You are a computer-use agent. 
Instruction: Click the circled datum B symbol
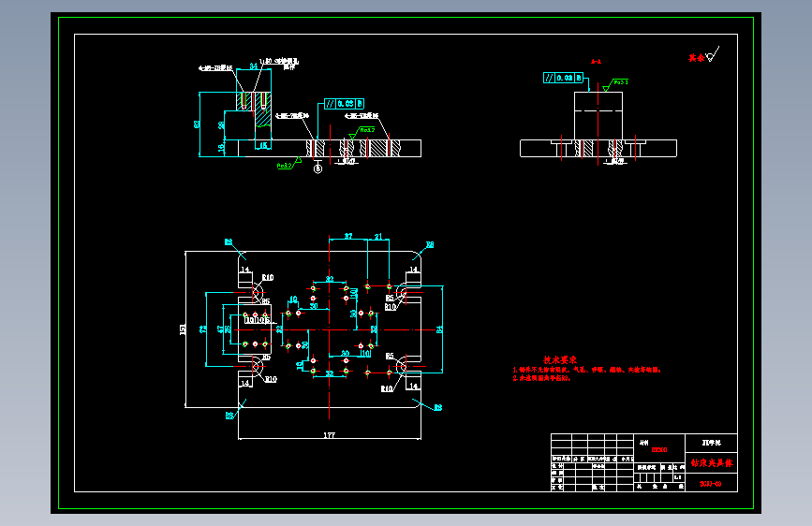coord(318,168)
